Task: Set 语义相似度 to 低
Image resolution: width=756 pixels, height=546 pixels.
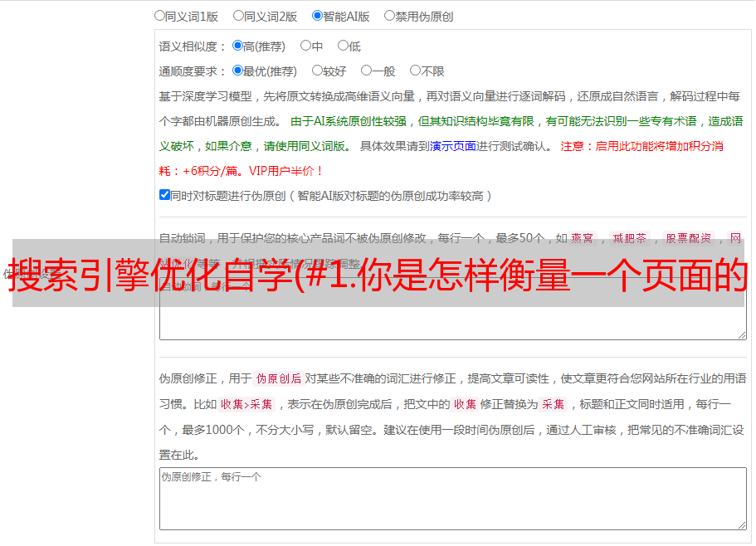Action: (343, 46)
